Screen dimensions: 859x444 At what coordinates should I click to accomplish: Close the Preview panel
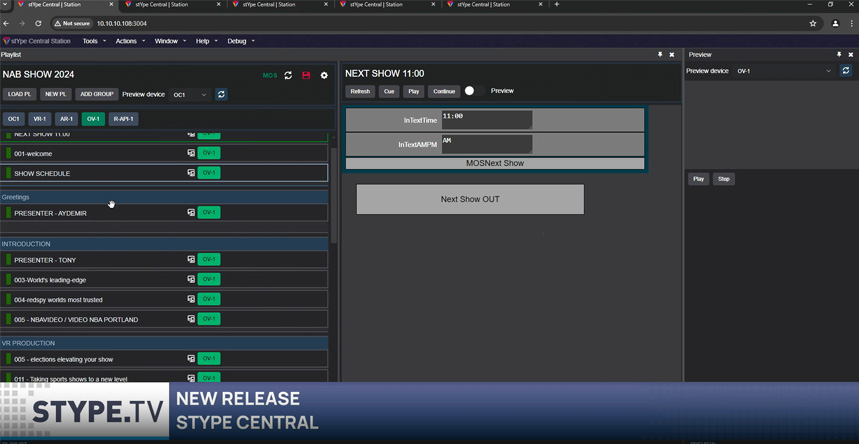click(851, 55)
